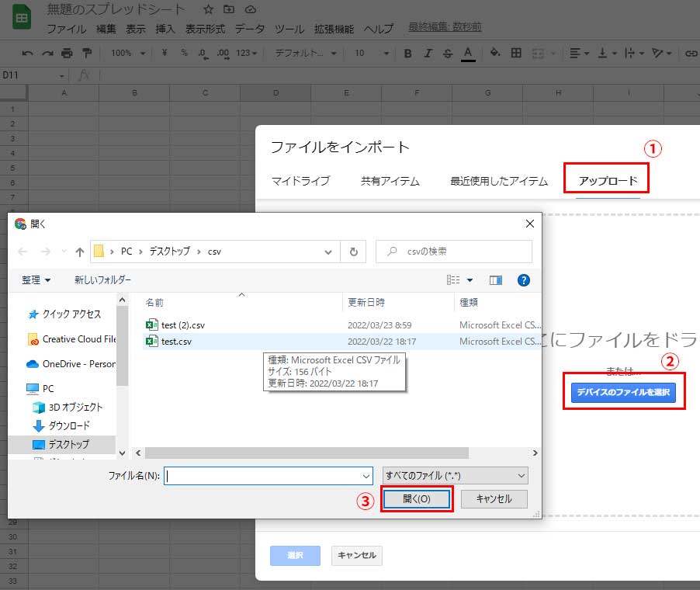
Task: Open file dialog help icon
Action: (524, 280)
